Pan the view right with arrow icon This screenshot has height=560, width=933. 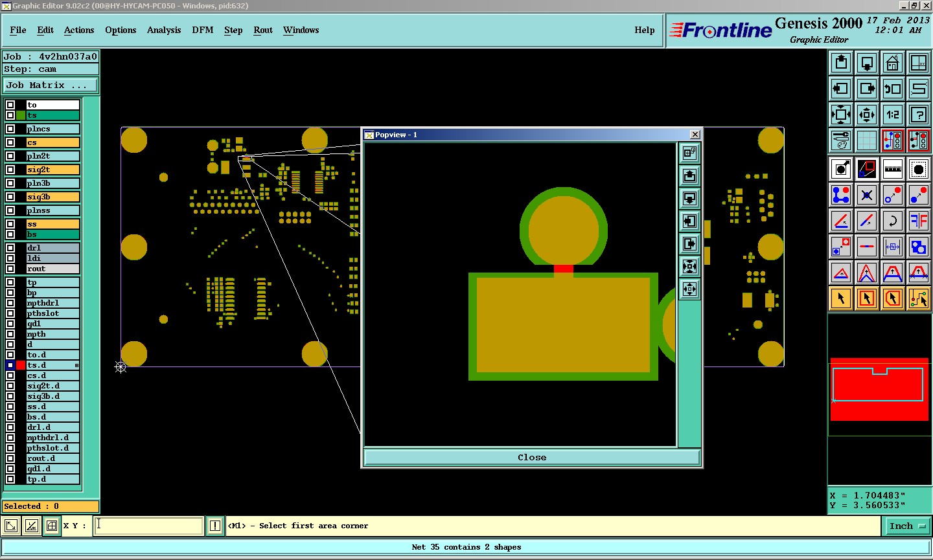click(x=867, y=89)
